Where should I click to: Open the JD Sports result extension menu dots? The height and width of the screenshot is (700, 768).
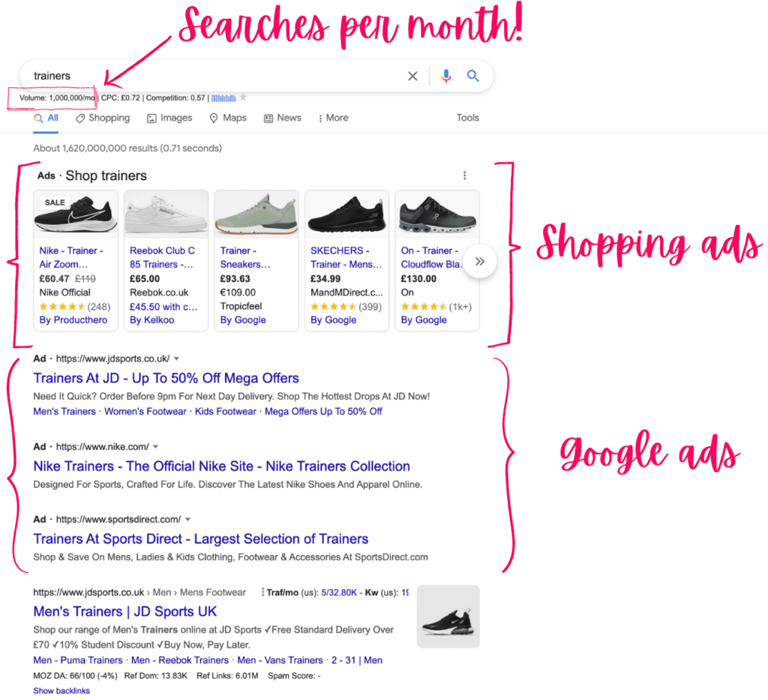point(263,592)
